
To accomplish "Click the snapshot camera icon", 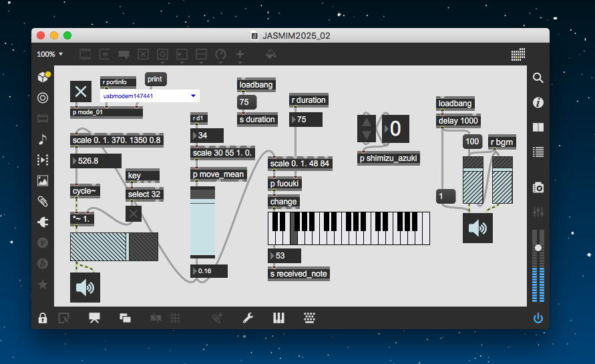I will pos(538,188).
